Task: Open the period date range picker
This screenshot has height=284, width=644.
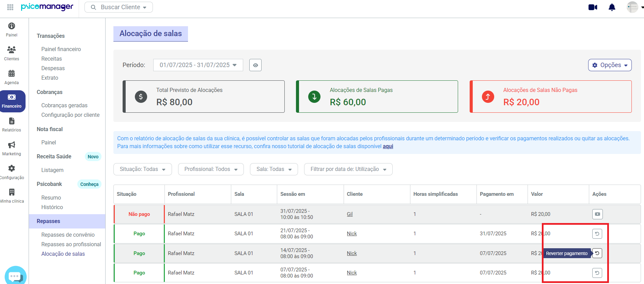Action: 198,65
